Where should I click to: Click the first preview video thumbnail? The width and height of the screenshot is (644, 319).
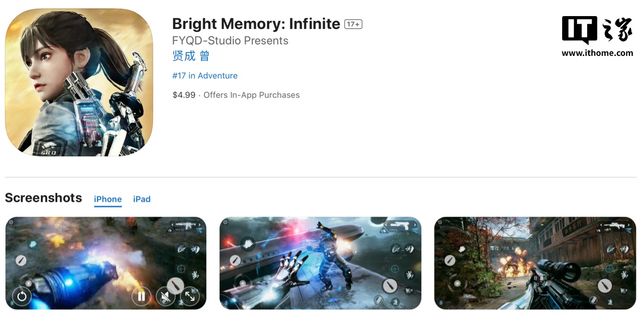pyautogui.click(x=106, y=263)
